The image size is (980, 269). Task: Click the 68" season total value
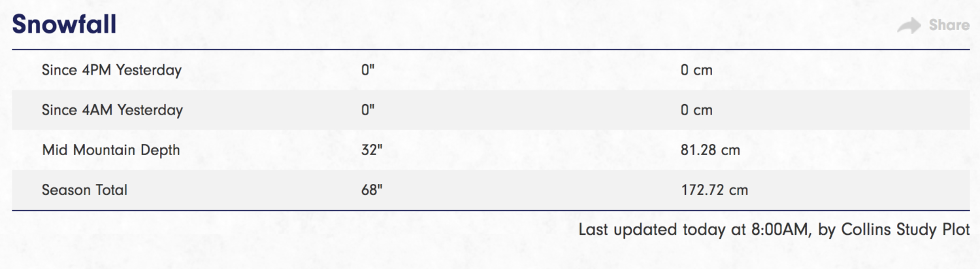[x=371, y=190]
